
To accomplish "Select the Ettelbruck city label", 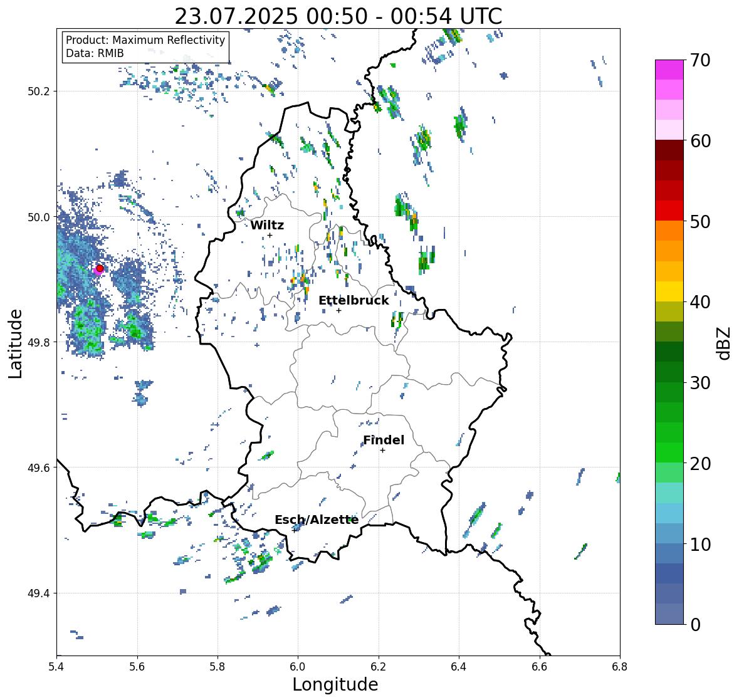I will (354, 301).
